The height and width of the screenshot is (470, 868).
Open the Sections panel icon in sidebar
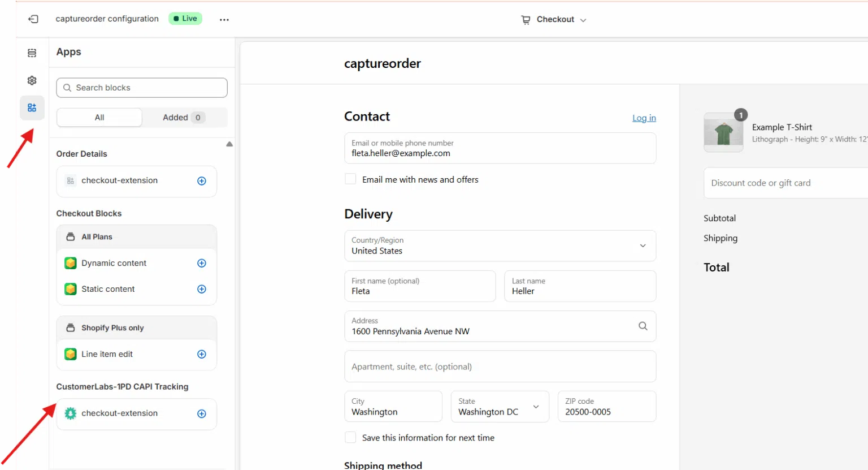coord(32,53)
